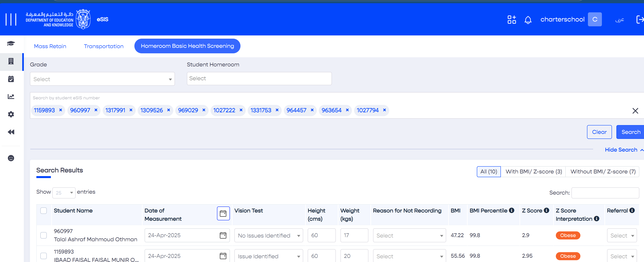Click the settings gear sidebar icon
This screenshot has width=644, height=262.
click(11, 114)
